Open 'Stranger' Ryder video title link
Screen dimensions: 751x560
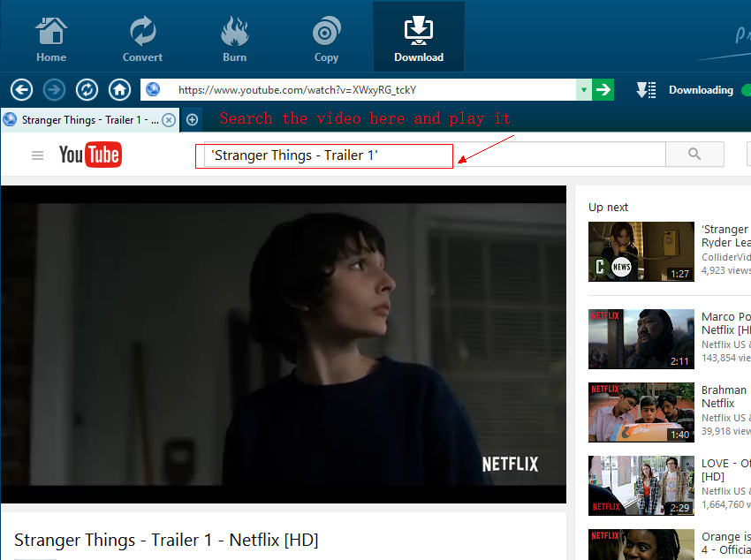tap(726, 236)
